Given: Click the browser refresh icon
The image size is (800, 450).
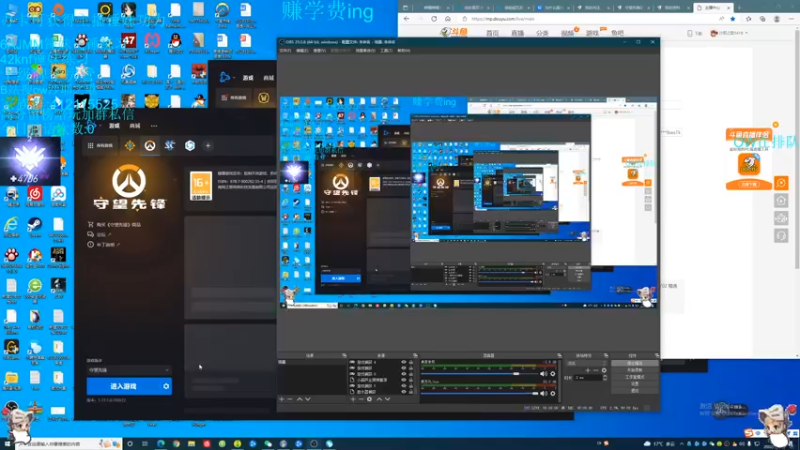Looking at the screenshot, I should (x=434, y=19).
